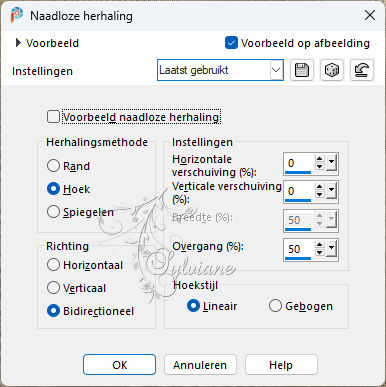386x387 pixels.
Task: Increase Overgang value with up arrow
Action: click(x=319, y=245)
